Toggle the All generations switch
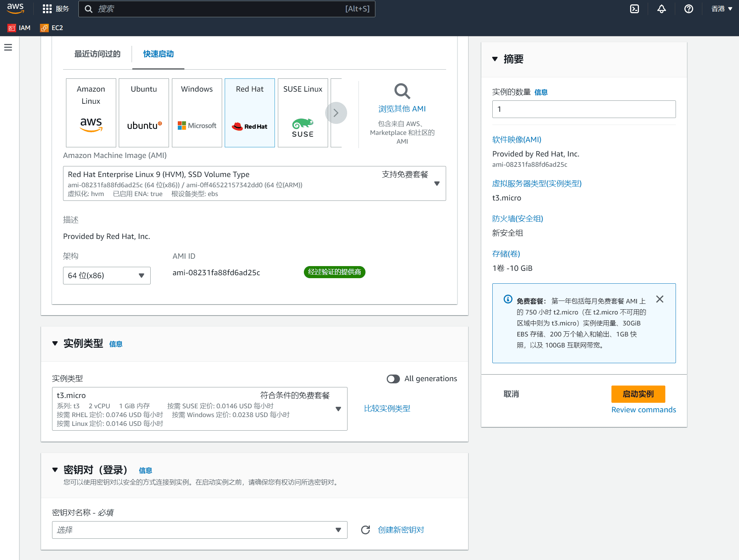The width and height of the screenshot is (739, 560). 393,379
